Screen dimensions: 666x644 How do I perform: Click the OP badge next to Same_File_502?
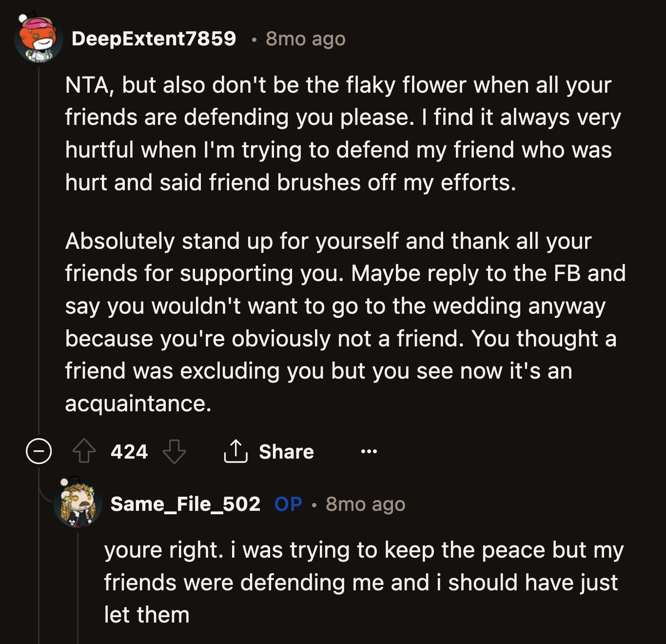[x=288, y=505]
